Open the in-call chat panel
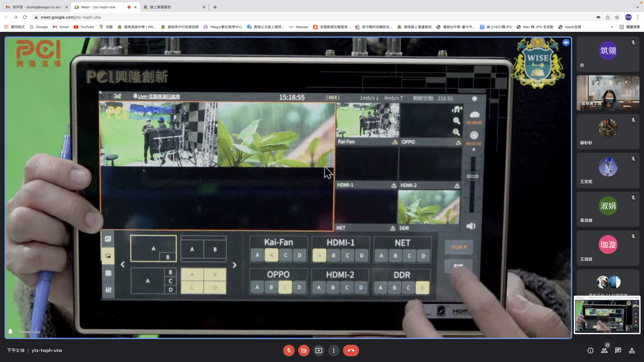Screen dimensions: 644x362 (x=618, y=350)
